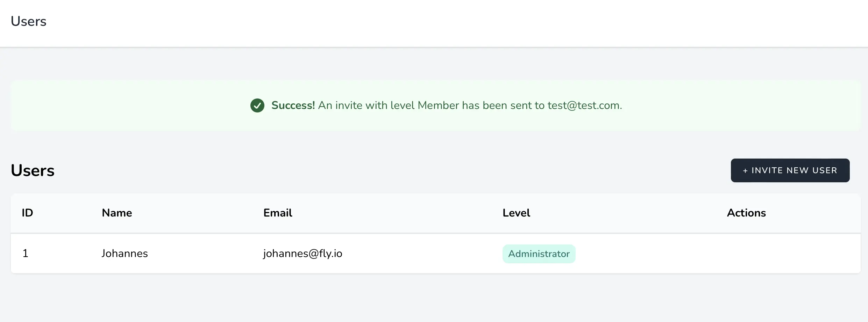Select the johannes@fly.io email cell
The image size is (868, 322).
[x=303, y=254]
